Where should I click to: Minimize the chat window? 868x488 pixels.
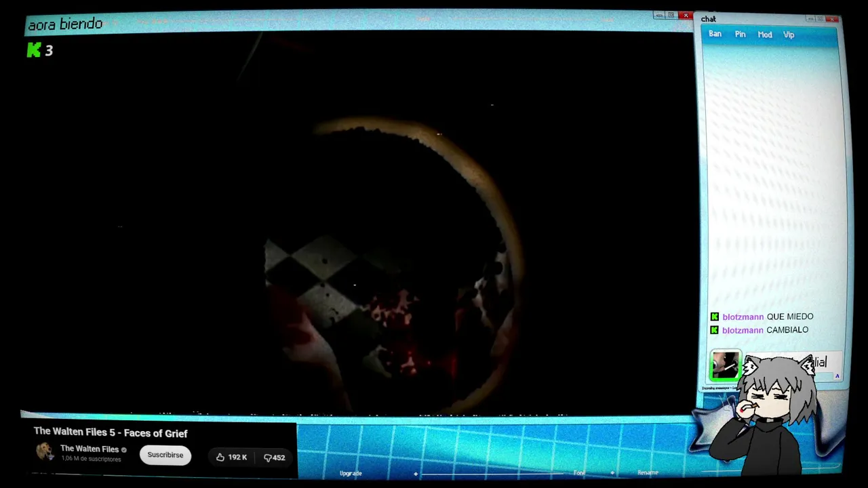pos(811,18)
